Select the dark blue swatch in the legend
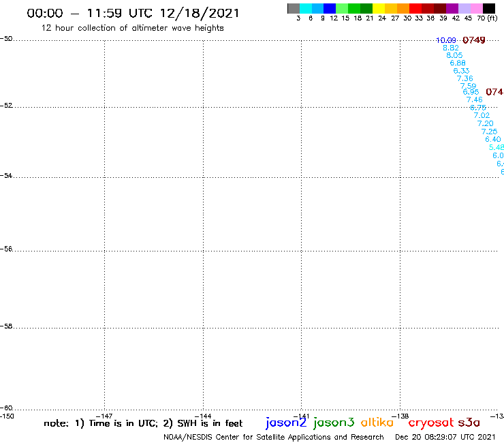 [330, 8]
